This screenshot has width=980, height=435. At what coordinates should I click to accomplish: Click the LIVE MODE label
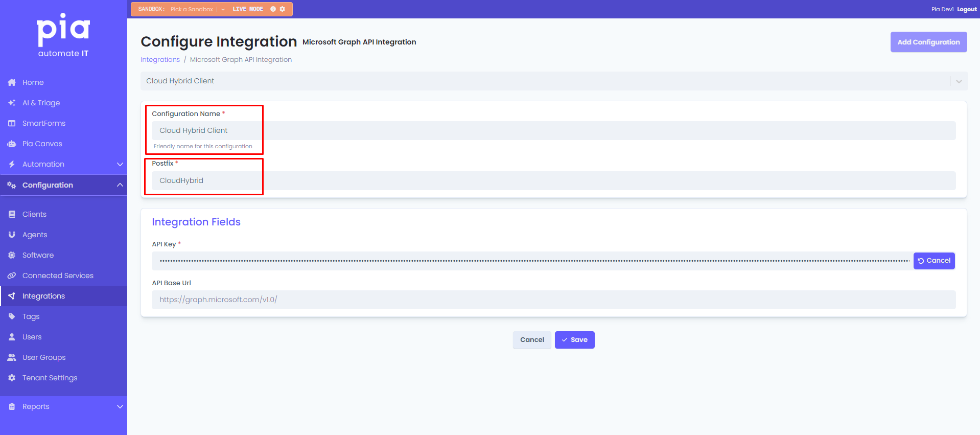(x=248, y=9)
